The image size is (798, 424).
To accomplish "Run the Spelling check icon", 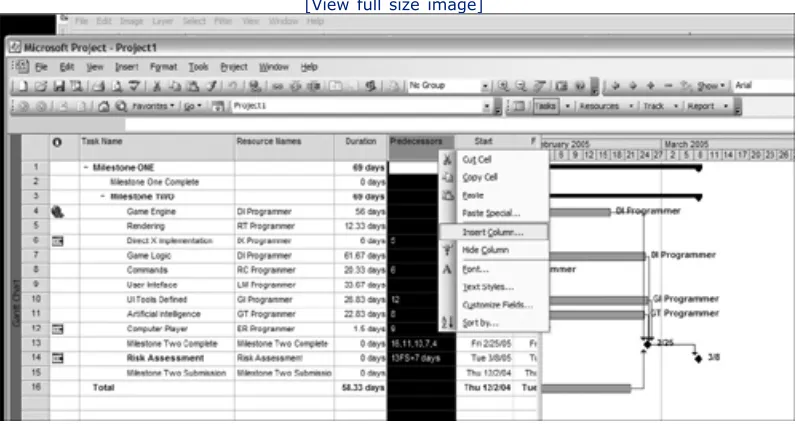I will click(x=134, y=86).
